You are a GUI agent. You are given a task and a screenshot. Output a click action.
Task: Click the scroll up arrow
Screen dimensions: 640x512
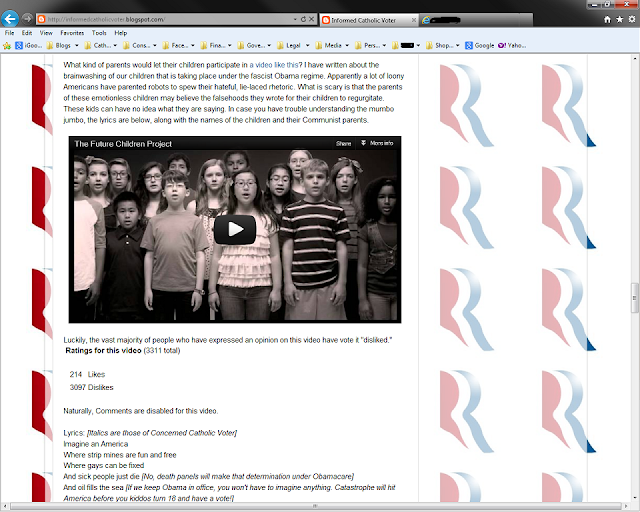635,58
